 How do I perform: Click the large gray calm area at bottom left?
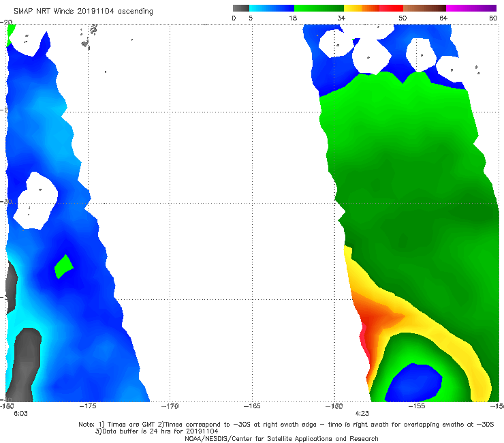click(24, 365)
